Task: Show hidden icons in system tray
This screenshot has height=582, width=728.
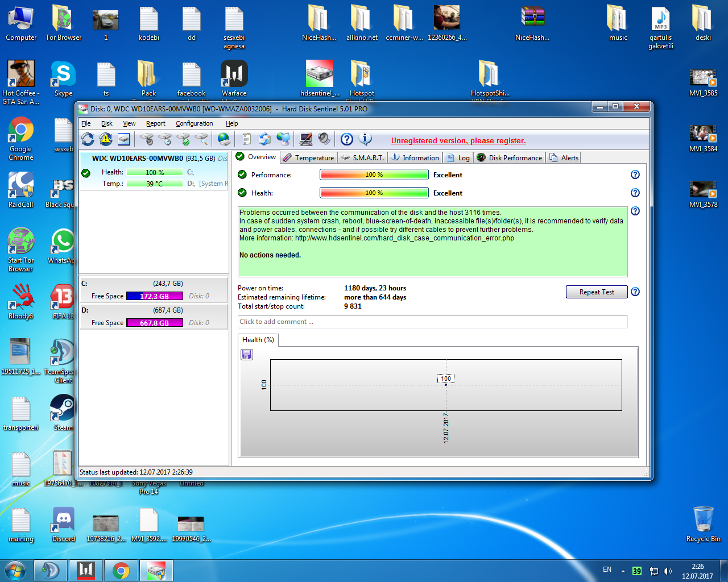Action: coord(623,571)
